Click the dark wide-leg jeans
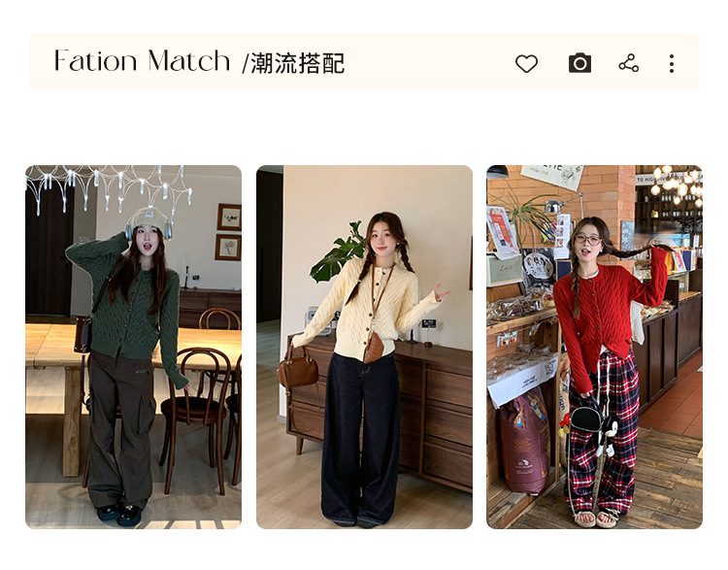The image size is (728, 570). coord(361,437)
